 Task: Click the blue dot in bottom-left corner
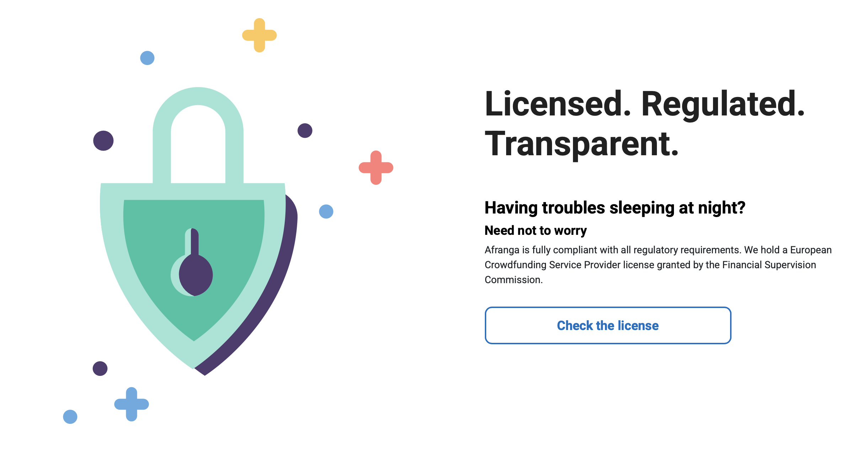pyautogui.click(x=70, y=417)
